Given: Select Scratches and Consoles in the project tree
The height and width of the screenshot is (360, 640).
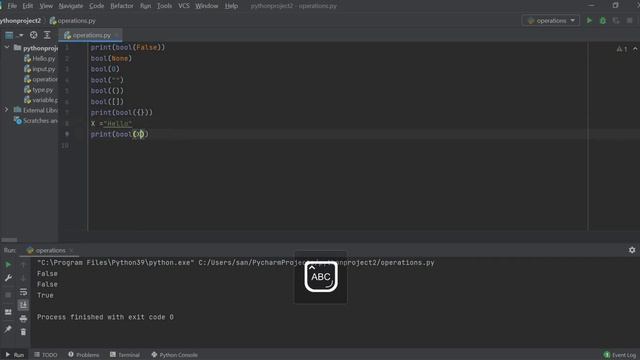Looking at the screenshot, I should pos(36,120).
